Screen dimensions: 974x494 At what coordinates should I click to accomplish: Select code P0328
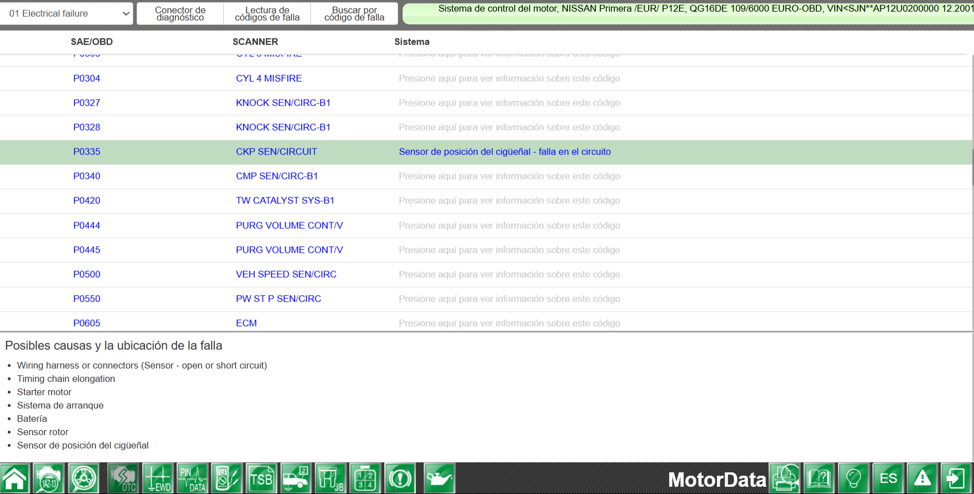click(x=86, y=127)
